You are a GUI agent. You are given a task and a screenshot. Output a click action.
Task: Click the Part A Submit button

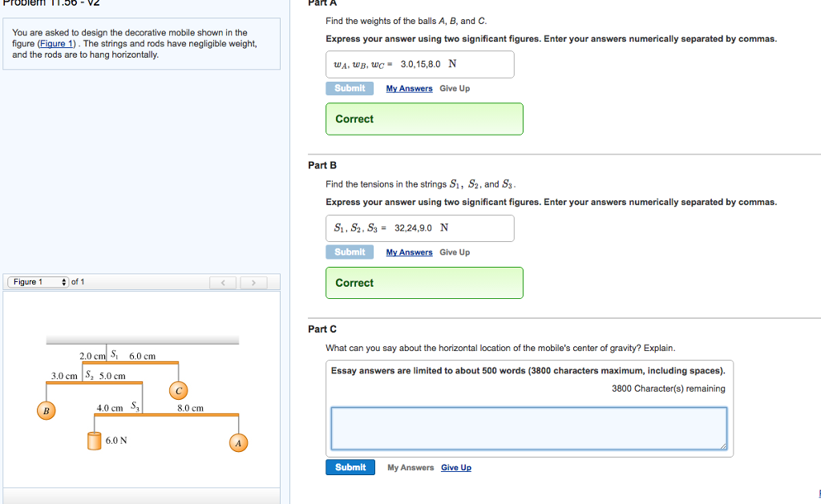(350, 88)
